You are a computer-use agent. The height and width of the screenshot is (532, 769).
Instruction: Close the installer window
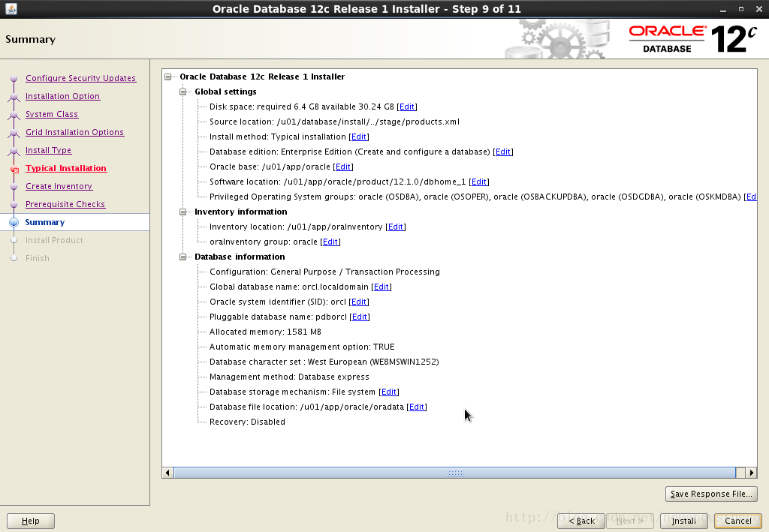click(758, 9)
